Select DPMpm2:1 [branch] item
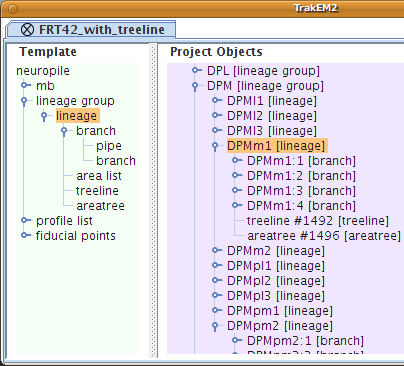 pos(305,341)
